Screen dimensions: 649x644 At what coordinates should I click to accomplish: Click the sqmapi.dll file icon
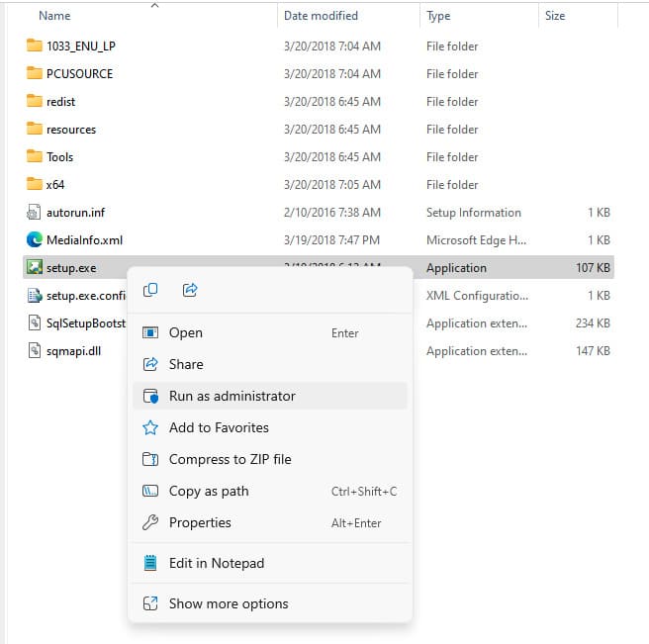(34, 350)
